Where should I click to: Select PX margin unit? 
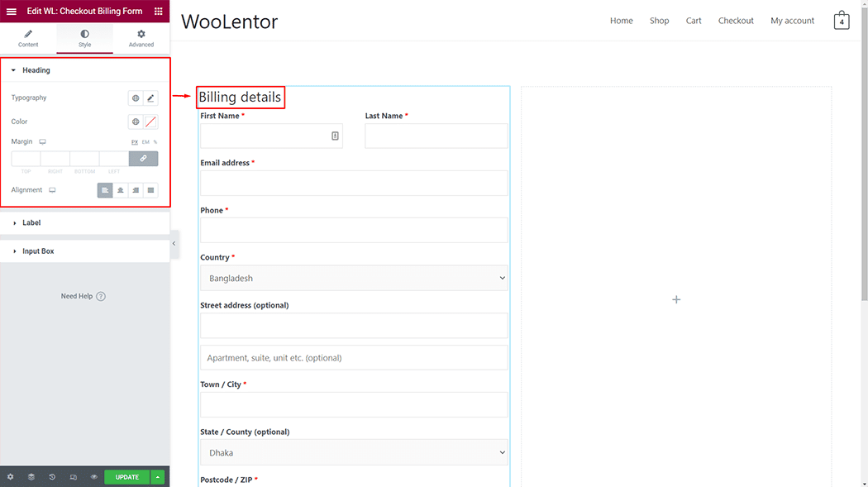[135, 142]
